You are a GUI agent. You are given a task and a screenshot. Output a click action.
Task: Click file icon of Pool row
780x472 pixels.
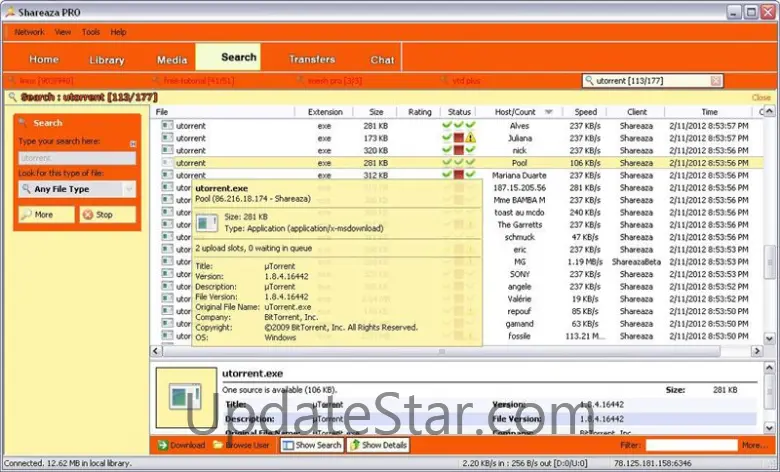pos(168,163)
